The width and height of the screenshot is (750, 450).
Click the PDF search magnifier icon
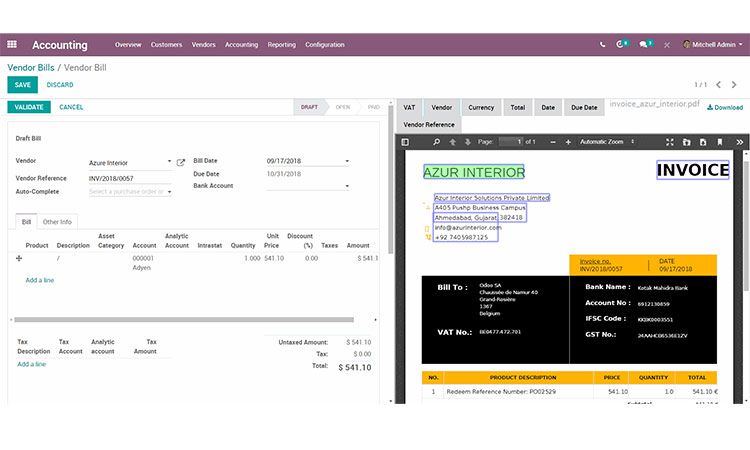click(436, 142)
